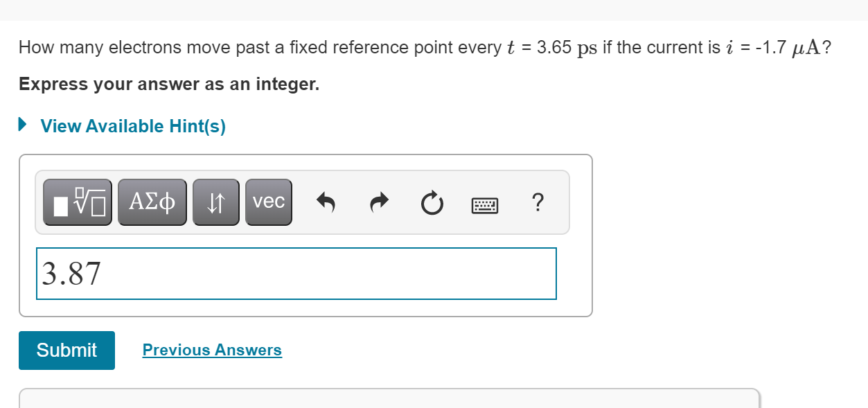Click the undo arrow icon
Screen dimensions: 868x408
coord(326,202)
